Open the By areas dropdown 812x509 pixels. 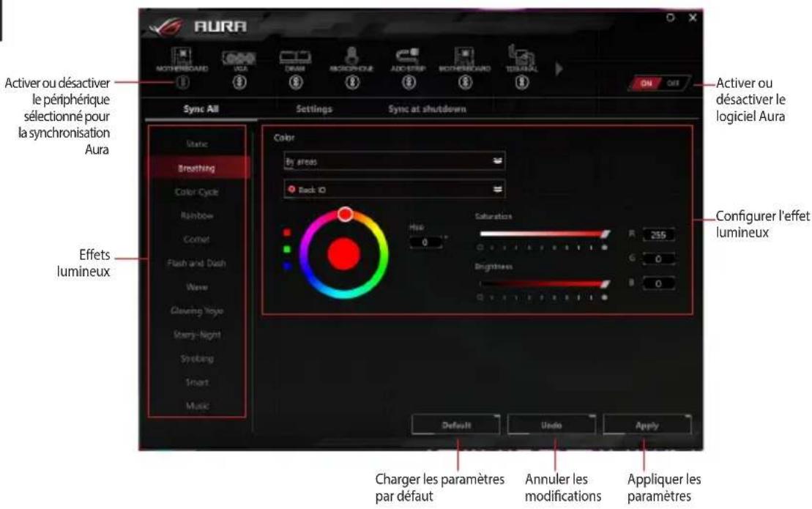click(x=394, y=162)
